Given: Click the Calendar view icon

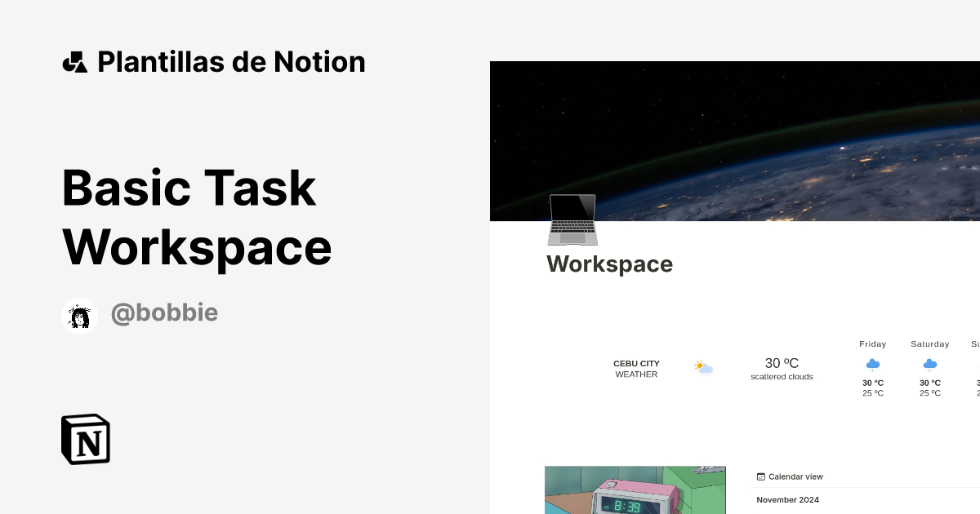Looking at the screenshot, I should (761, 476).
